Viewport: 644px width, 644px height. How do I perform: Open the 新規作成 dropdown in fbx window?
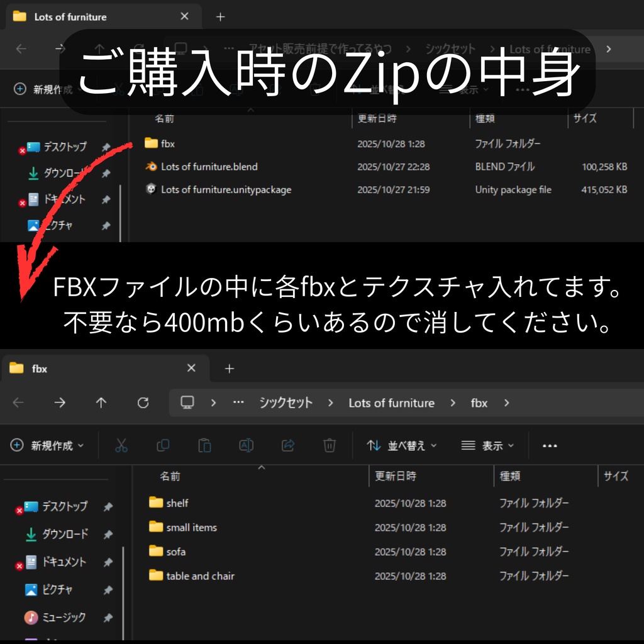coord(47,446)
